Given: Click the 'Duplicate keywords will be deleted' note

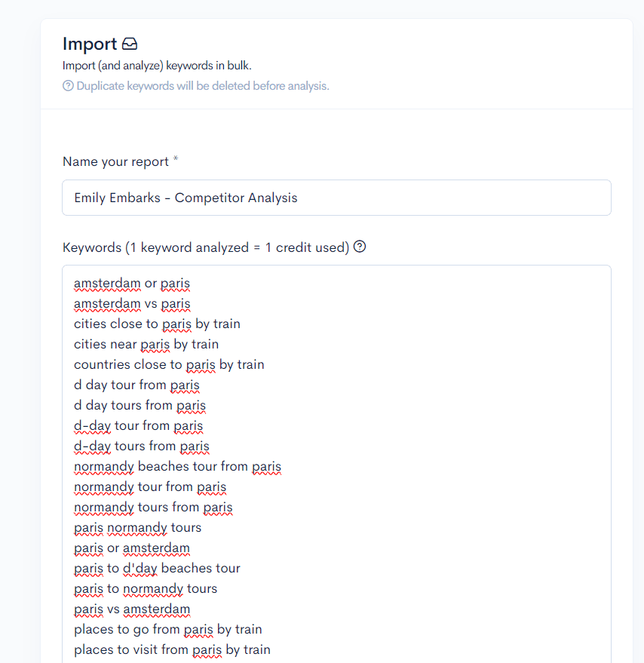Looking at the screenshot, I should [202, 86].
